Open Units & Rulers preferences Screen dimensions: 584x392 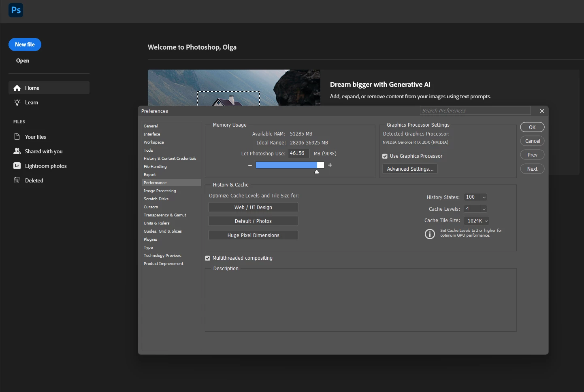[171, 223]
